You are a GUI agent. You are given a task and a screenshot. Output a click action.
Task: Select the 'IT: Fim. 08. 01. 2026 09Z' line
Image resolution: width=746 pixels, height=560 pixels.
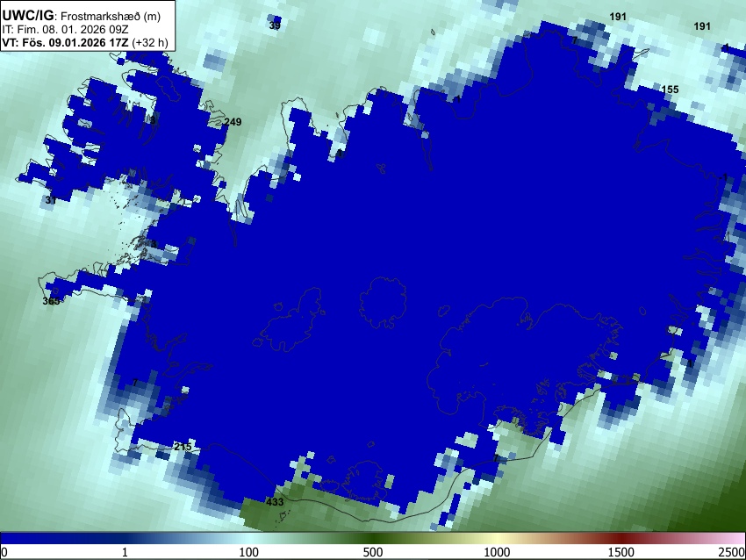pyautogui.click(x=65, y=29)
